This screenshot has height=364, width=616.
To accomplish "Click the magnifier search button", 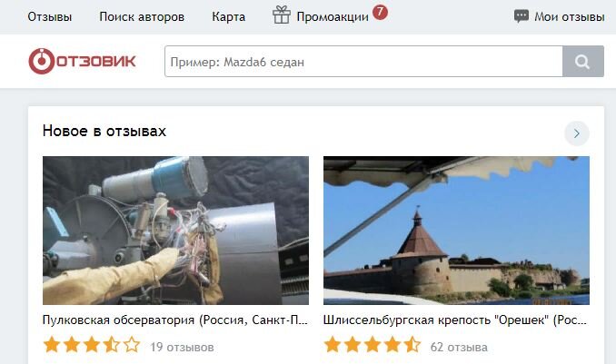I will pos(583,61).
